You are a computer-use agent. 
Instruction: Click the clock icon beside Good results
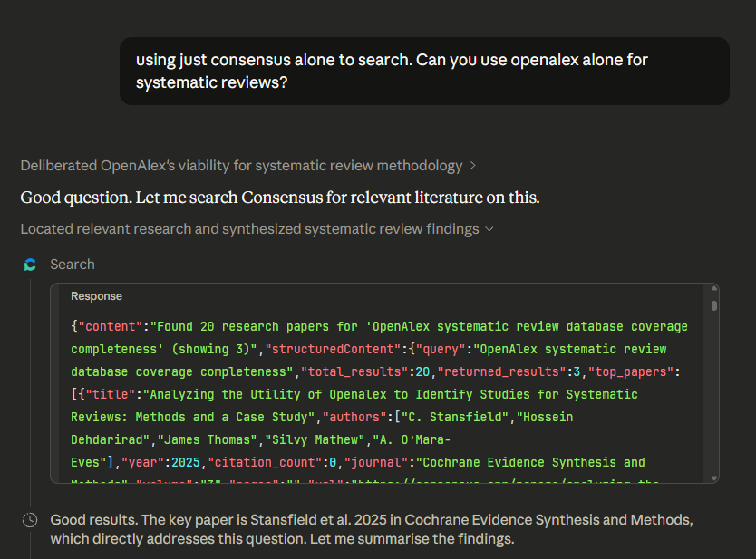point(30,520)
